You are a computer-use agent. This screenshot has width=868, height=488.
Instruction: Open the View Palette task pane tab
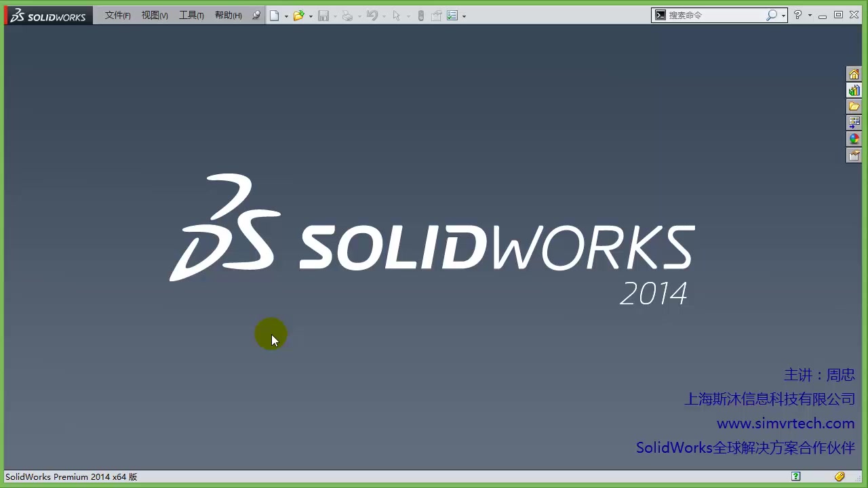[x=854, y=123]
